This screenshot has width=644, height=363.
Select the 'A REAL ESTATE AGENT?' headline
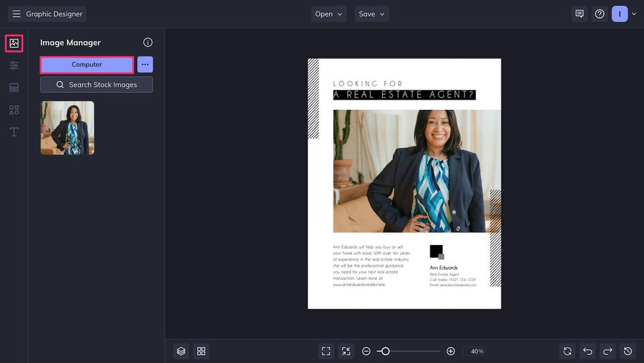[404, 95]
